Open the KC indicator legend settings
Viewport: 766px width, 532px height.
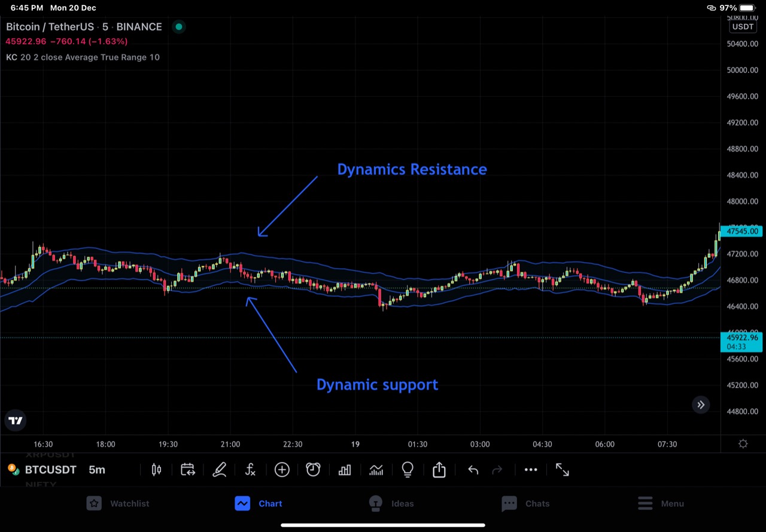click(x=83, y=57)
